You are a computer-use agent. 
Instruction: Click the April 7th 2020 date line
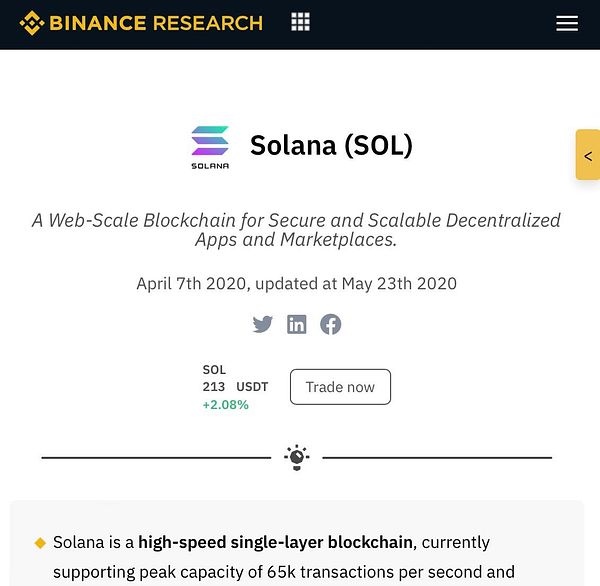click(x=297, y=284)
